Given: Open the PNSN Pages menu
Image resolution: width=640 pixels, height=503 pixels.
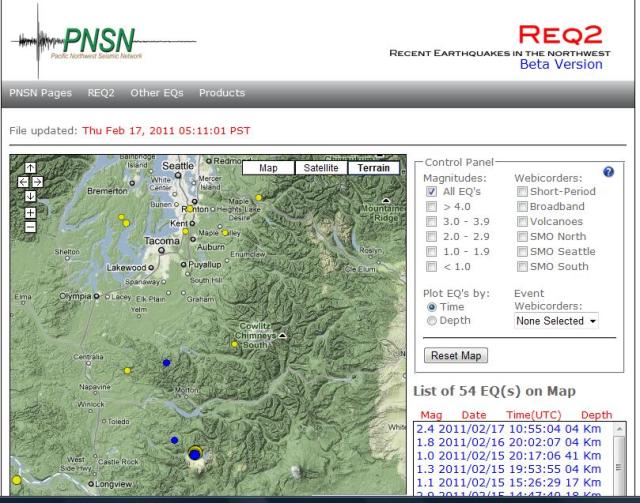Looking at the screenshot, I should pos(42,93).
